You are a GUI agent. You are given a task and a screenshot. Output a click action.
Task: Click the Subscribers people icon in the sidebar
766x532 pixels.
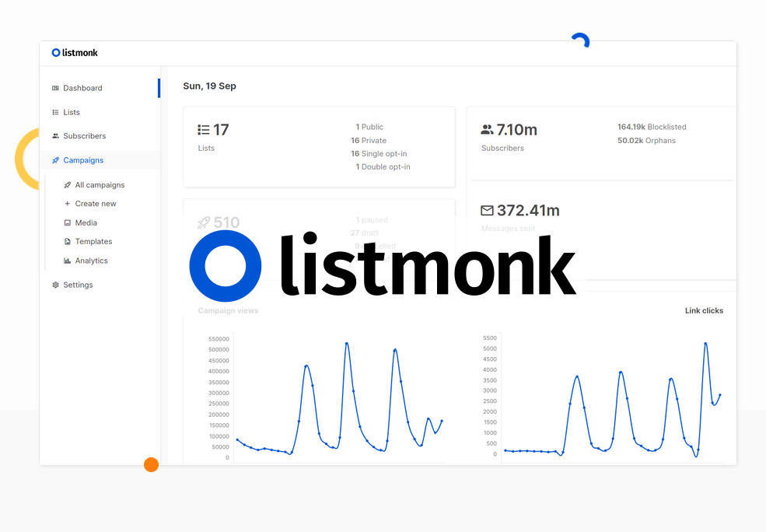click(56, 136)
